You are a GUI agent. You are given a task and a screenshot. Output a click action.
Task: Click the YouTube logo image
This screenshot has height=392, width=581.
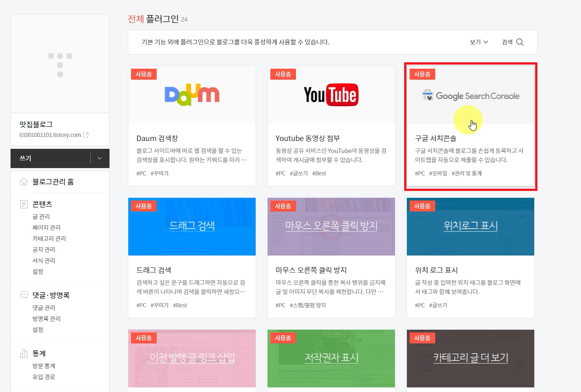pos(331,95)
